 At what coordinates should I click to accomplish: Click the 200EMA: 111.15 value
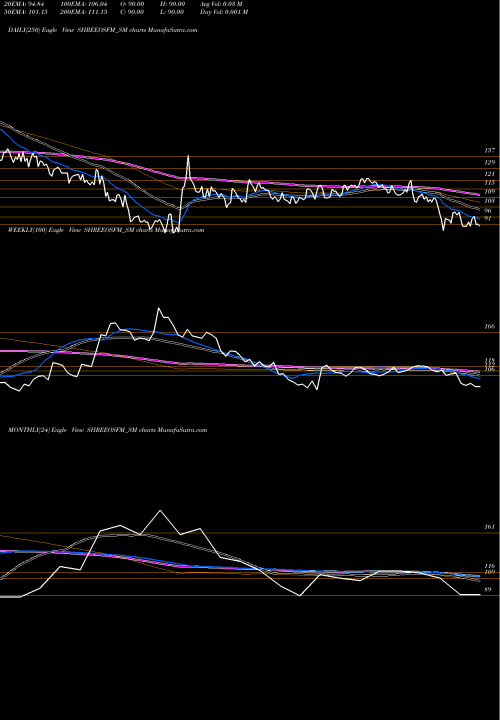(84, 12)
